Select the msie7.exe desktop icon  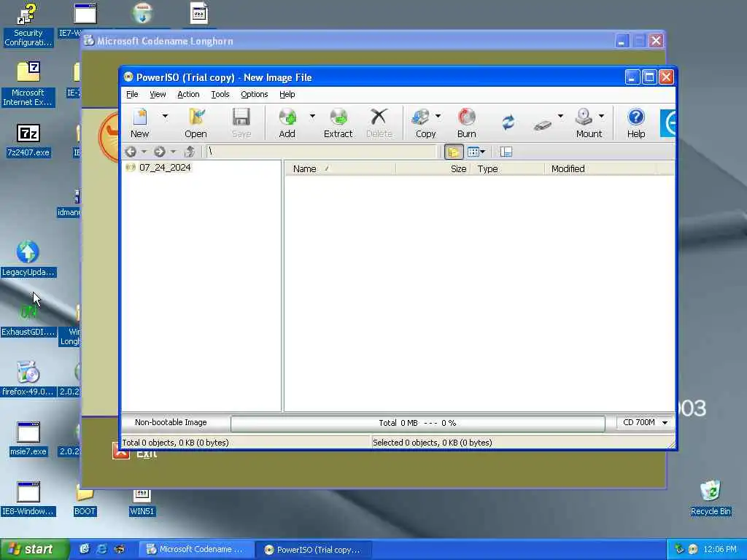pyautogui.click(x=28, y=438)
